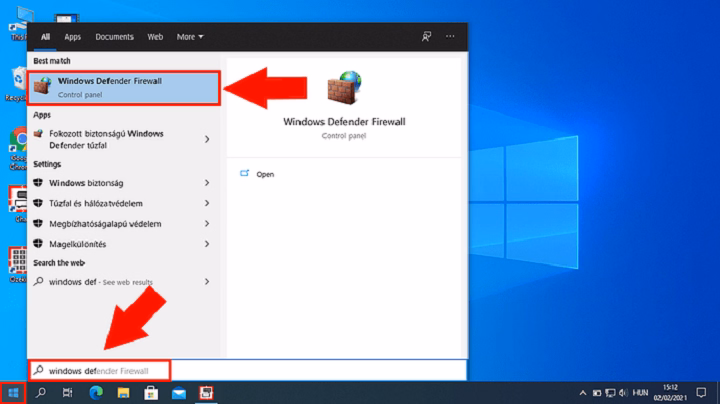
Task: Switch to the Documents search tab
Action: [x=114, y=37]
